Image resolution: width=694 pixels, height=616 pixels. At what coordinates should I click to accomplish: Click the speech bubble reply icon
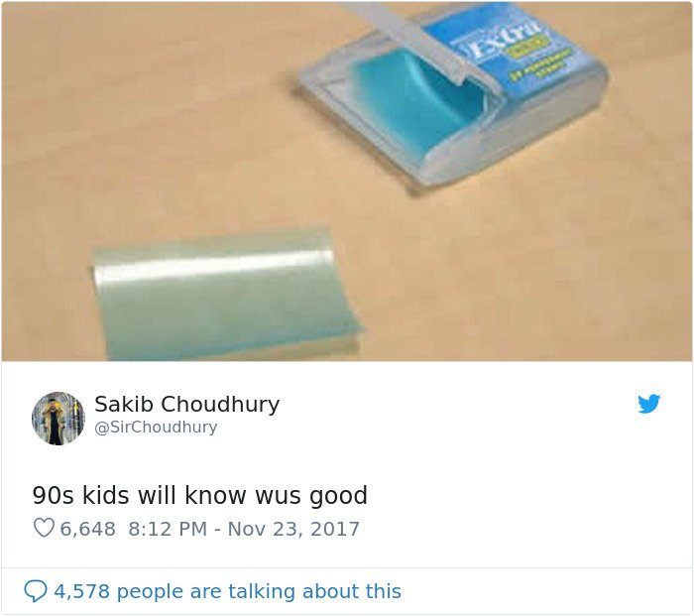[36, 591]
